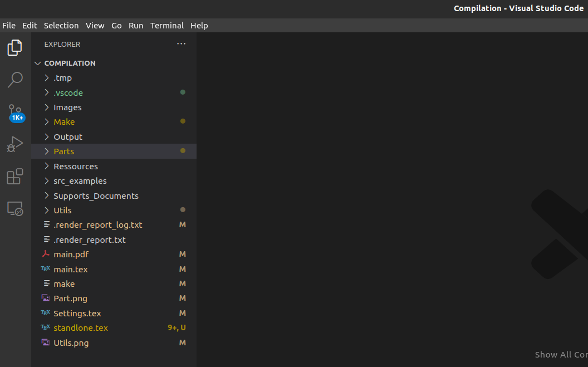Open the Edit menu
The image size is (588, 367).
pos(30,26)
